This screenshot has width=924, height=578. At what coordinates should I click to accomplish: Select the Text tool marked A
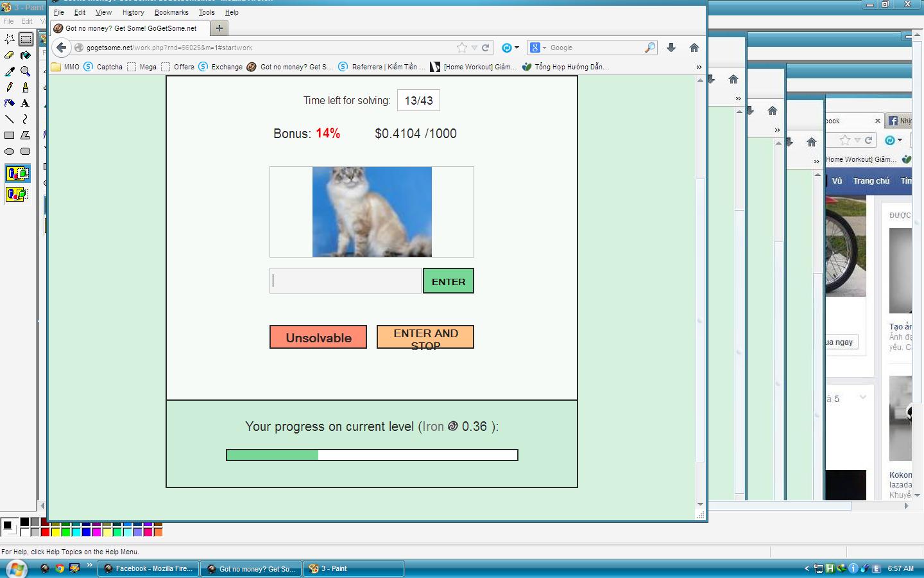point(26,103)
